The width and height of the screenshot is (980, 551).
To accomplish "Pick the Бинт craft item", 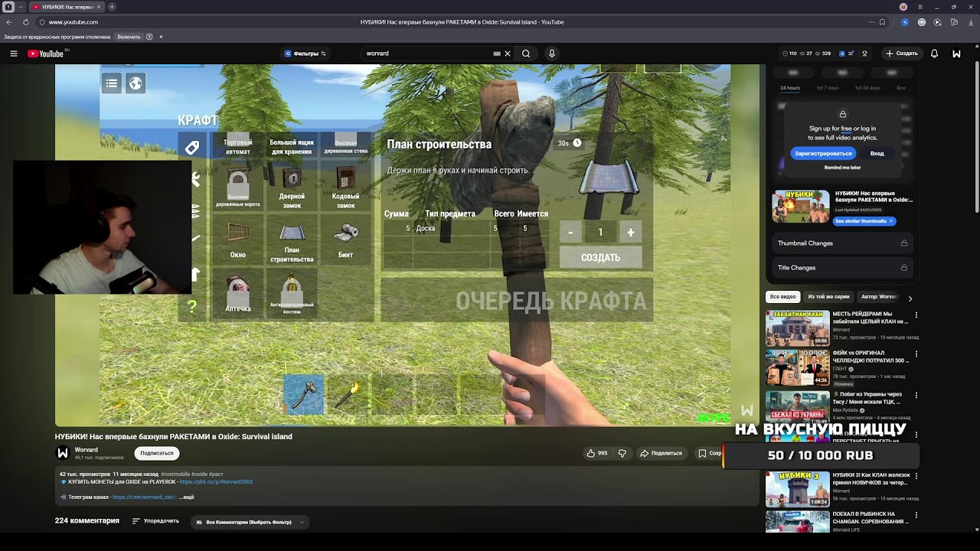I will 345,241.
